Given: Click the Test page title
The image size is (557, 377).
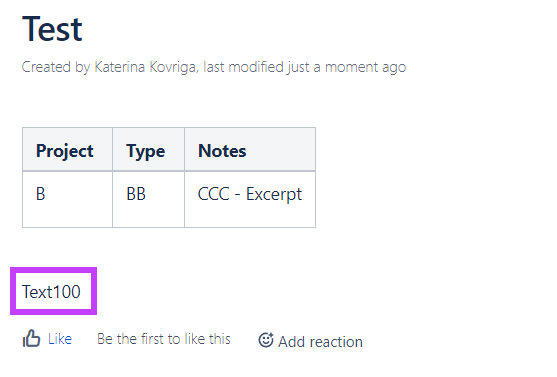Looking at the screenshot, I should (x=52, y=29).
